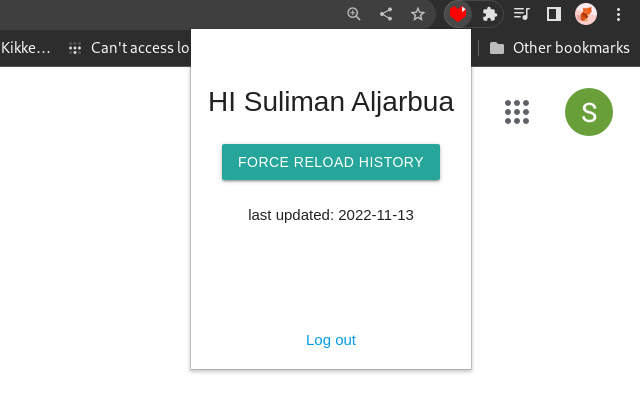
Task: Bookmark this tab with the star icon
Action: coord(418,14)
